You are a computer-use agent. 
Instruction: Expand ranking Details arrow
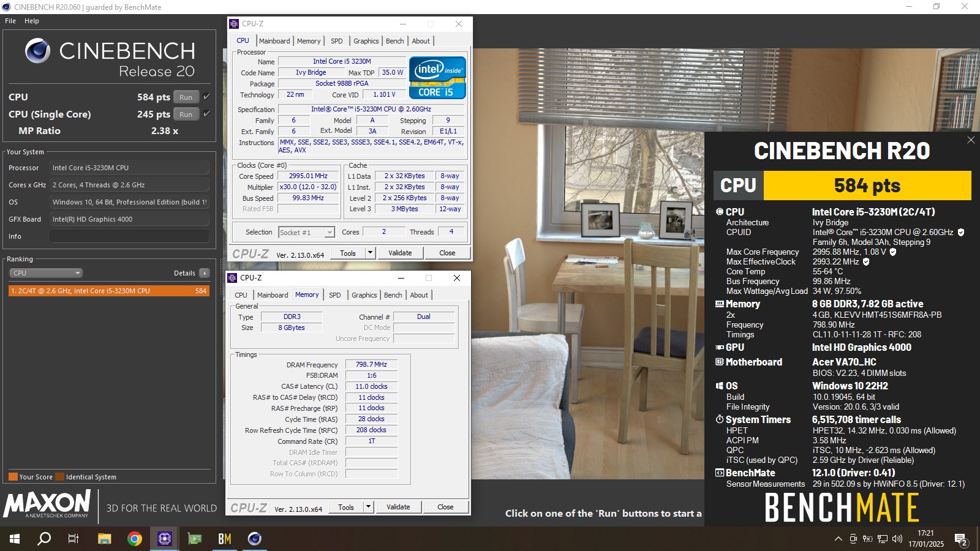click(x=205, y=273)
